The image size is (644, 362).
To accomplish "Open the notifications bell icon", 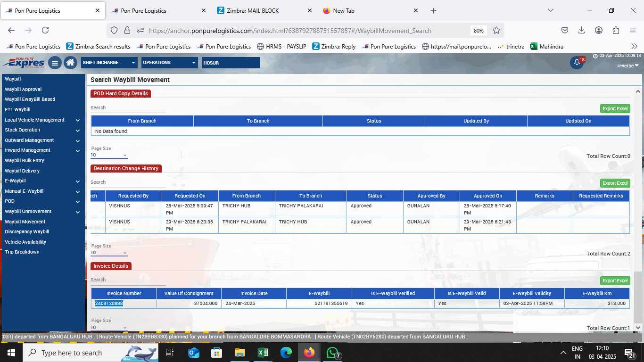I will pyautogui.click(x=577, y=63).
